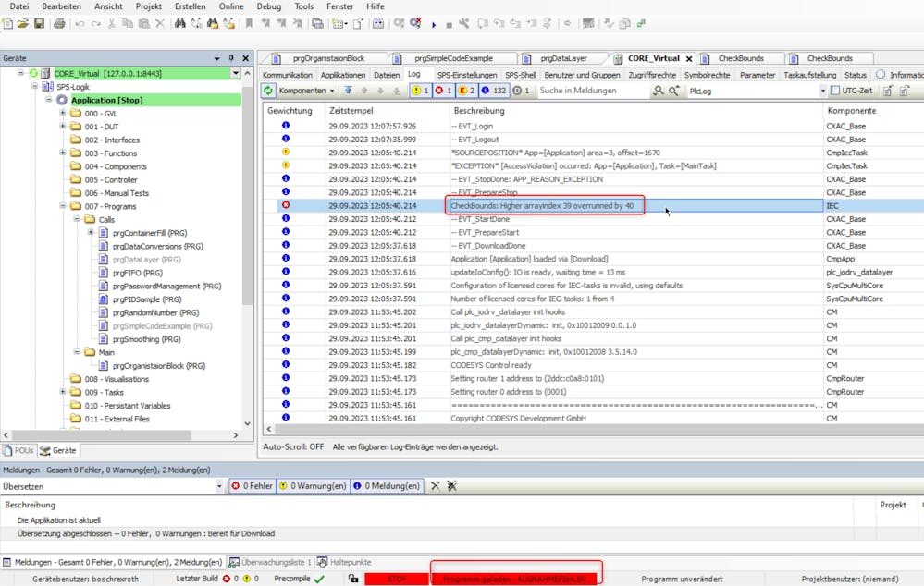924x586 pixels.
Task: Open the PlcLog logger dropdown
Action: click(822, 91)
